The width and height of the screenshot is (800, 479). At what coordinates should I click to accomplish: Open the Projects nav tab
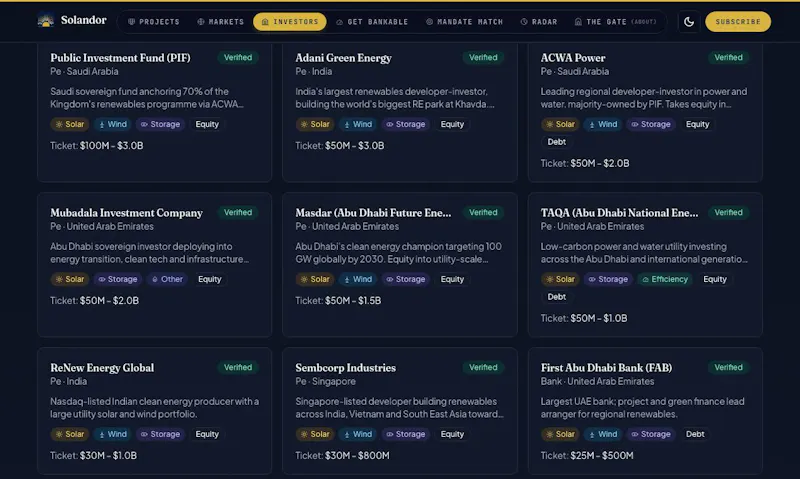click(154, 22)
